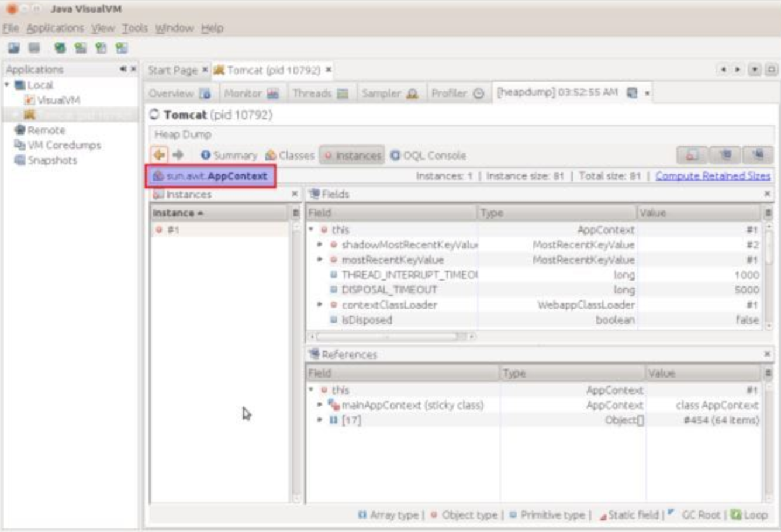Click the isDisposed field row
Image resolution: width=781 pixels, height=532 pixels.
click(x=534, y=320)
